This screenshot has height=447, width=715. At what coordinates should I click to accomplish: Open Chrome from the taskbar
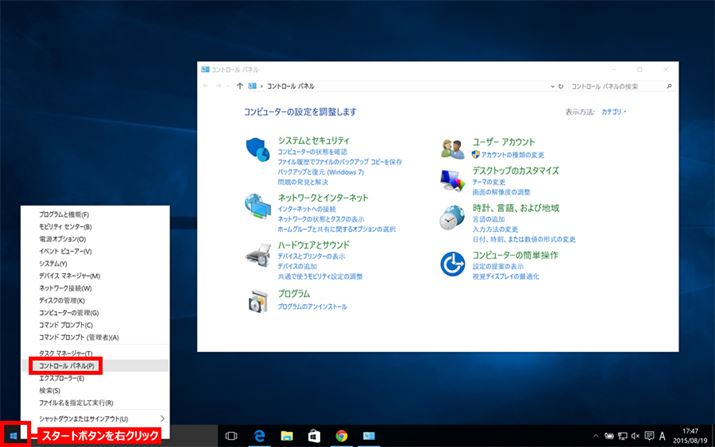pyautogui.click(x=341, y=436)
